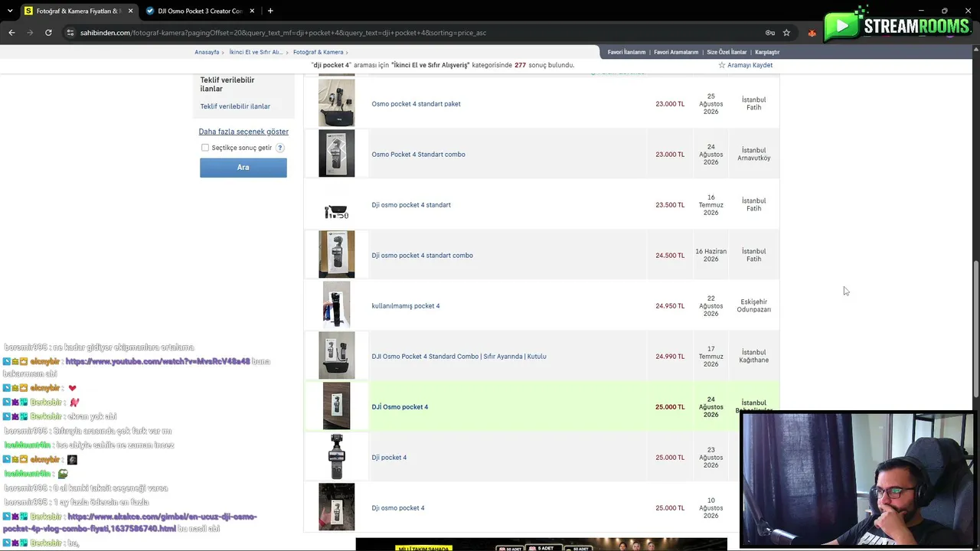Click location İstanbul Kağıthane

pos(753,357)
